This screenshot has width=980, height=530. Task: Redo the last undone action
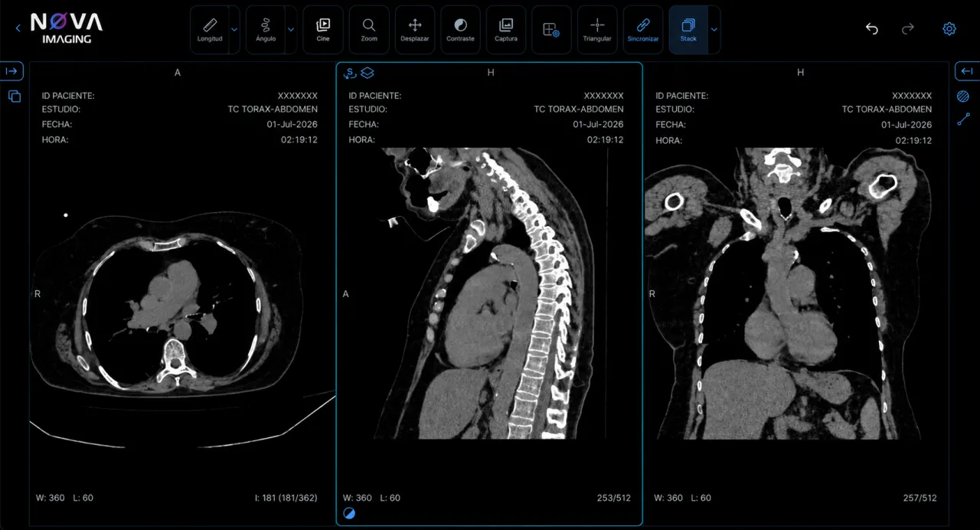pos(908,29)
